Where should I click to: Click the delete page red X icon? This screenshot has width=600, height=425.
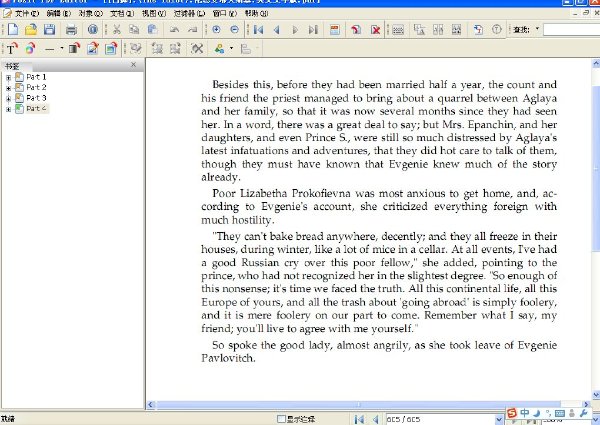click(x=375, y=29)
